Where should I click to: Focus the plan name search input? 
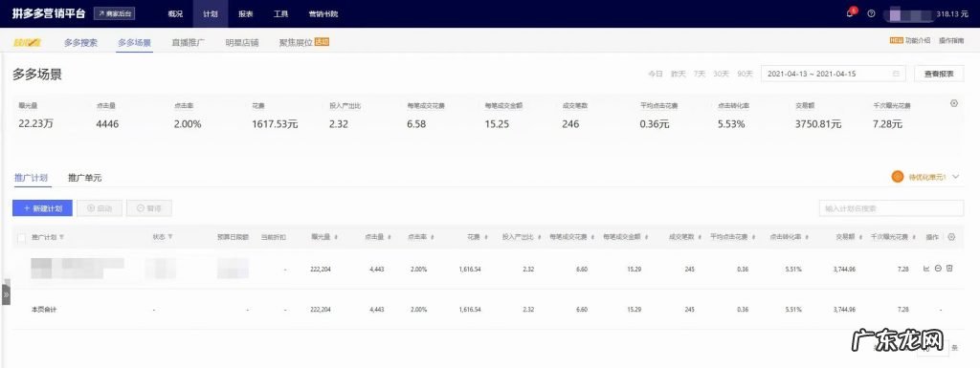pos(891,208)
